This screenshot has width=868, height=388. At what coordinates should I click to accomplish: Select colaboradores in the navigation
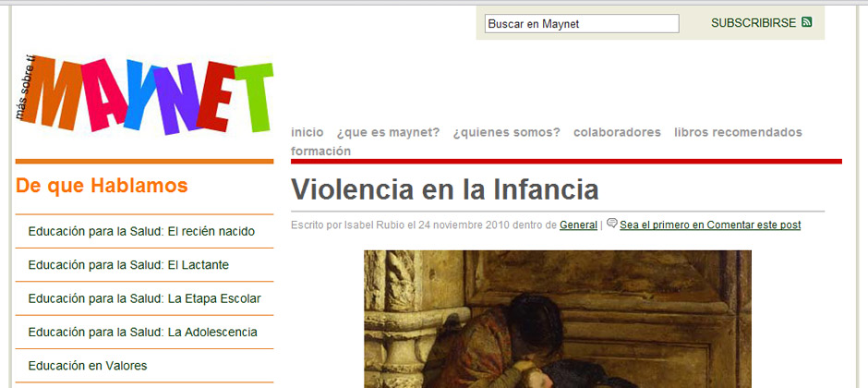pyautogui.click(x=617, y=132)
